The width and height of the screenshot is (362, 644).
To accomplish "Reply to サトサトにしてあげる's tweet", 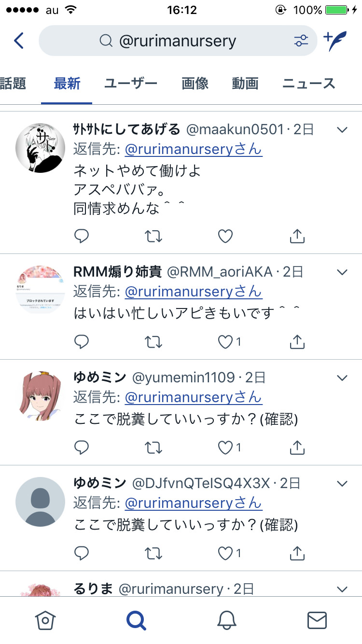I will (82, 236).
